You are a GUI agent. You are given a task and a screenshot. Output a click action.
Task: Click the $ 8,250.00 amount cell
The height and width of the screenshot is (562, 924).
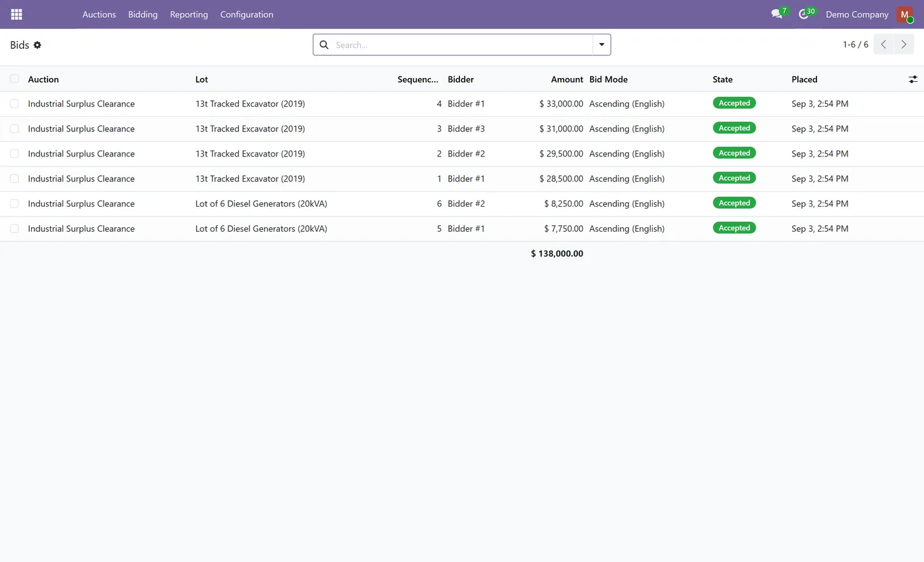pos(564,204)
